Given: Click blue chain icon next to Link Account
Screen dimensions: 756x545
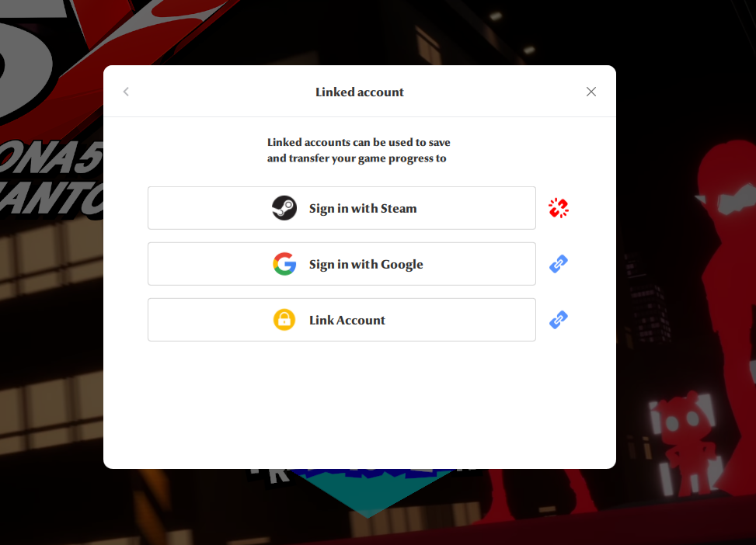Looking at the screenshot, I should click(559, 320).
